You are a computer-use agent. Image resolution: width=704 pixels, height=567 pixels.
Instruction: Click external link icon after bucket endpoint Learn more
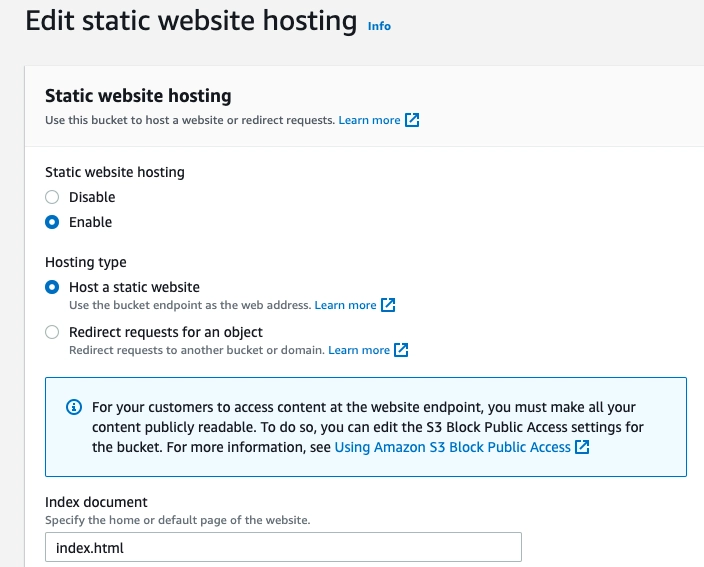(389, 305)
